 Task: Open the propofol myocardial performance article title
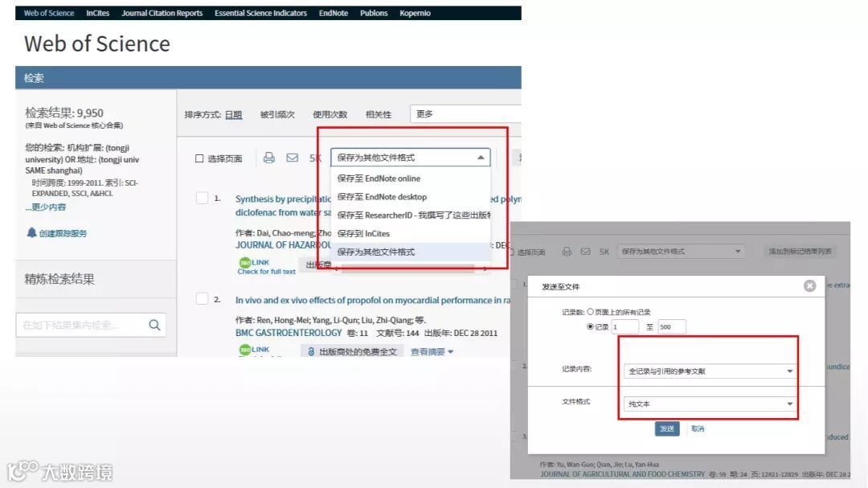[373, 300]
